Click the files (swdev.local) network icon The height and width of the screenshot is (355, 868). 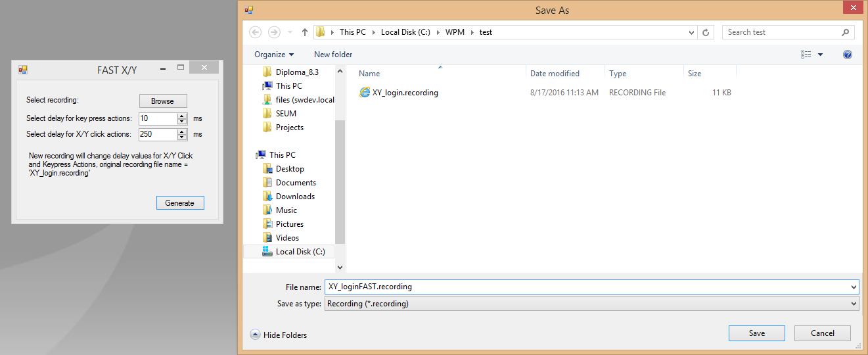tap(267, 99)
